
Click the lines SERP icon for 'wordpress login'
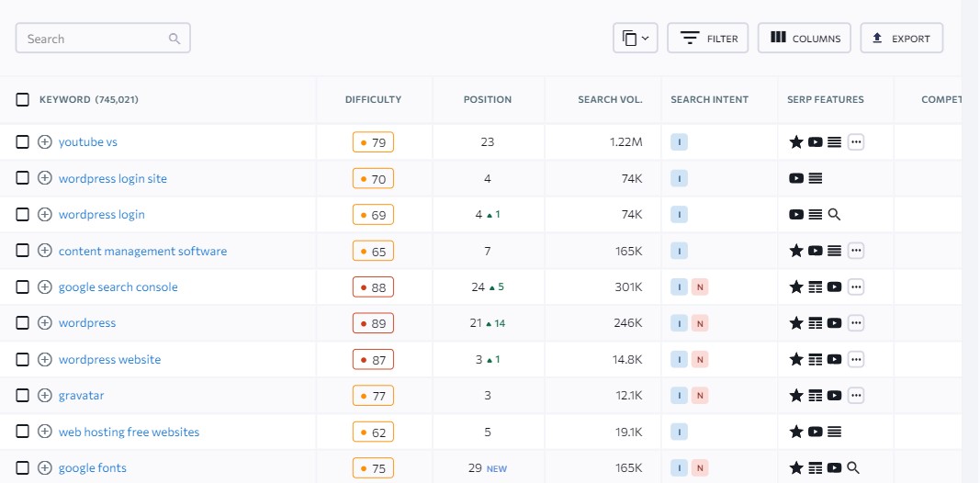tap(815, 214)
